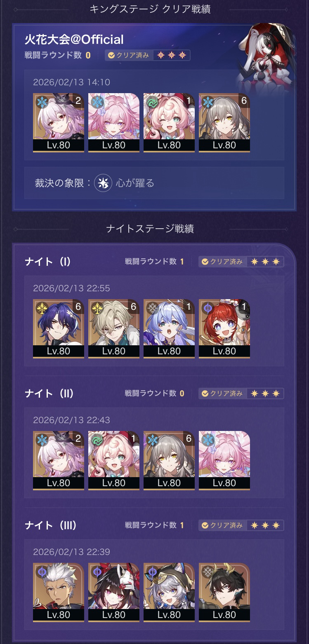This screenshot has height=644, width=309.
Task: Open the pink-haired last character portrait in Knight II
Action: 224,460
